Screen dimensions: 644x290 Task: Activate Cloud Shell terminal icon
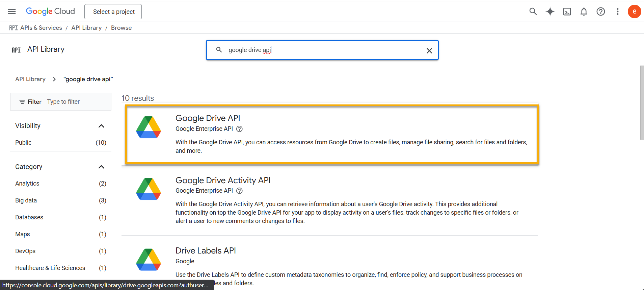pyautogui.click(x=567, y=11)
